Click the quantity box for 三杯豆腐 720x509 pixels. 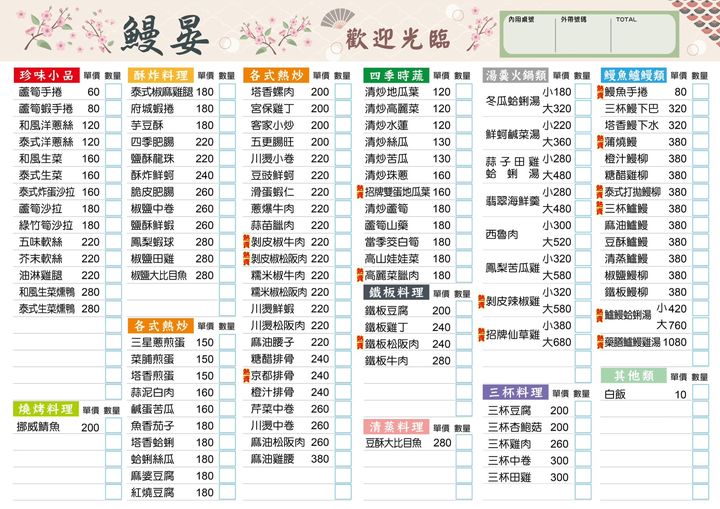coord(583,410)
